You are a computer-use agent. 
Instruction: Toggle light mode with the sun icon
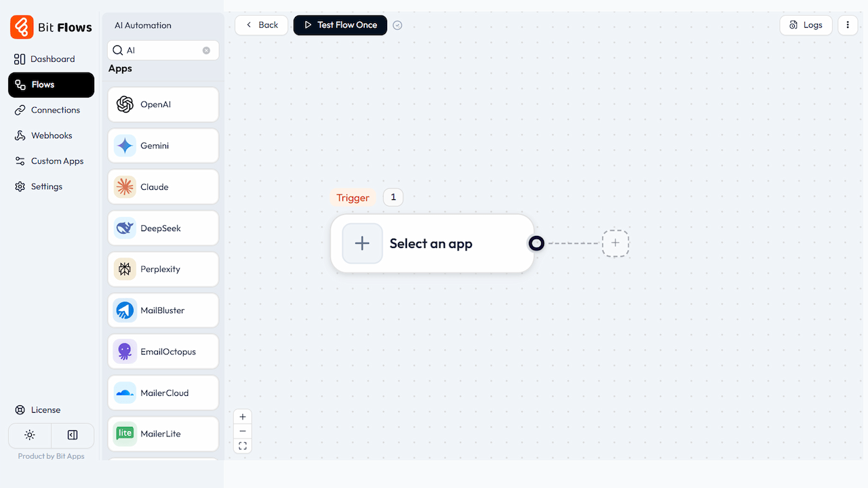(30, 434)
